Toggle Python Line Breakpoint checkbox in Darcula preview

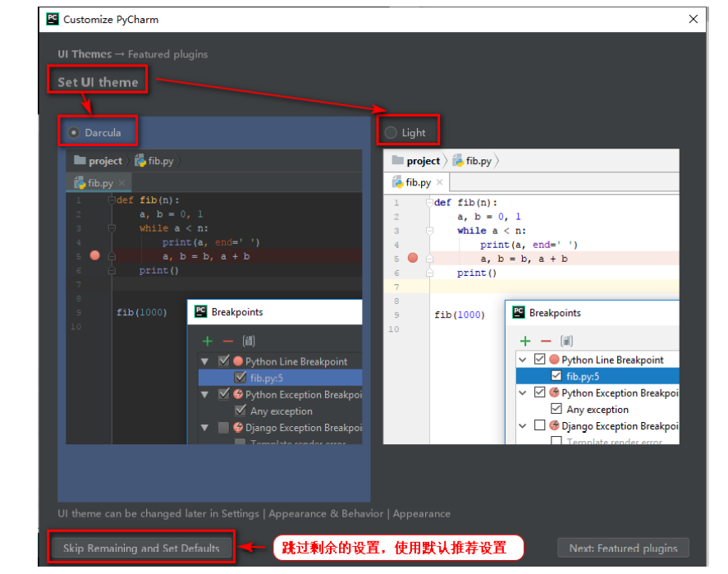(224, 360)
